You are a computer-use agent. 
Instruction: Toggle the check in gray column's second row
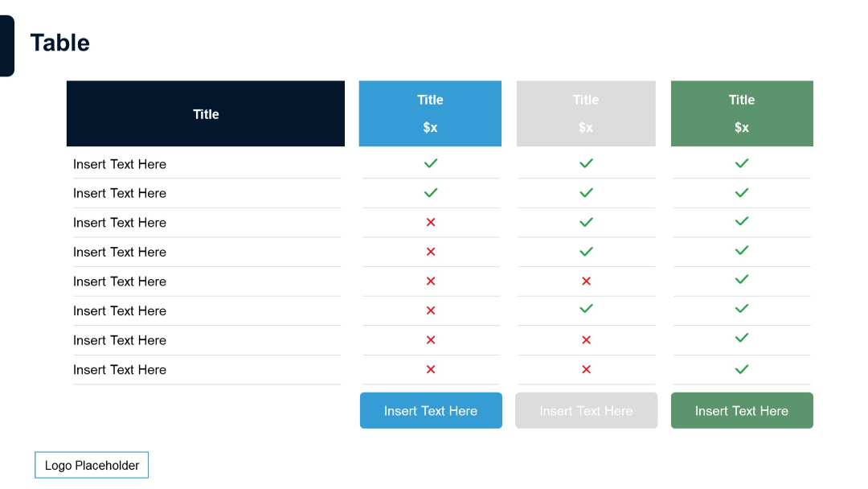pos(586,192)
